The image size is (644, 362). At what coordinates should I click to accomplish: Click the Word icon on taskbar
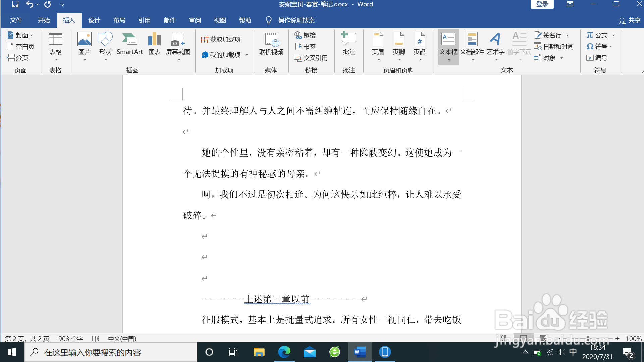click(x=360, y=352)
